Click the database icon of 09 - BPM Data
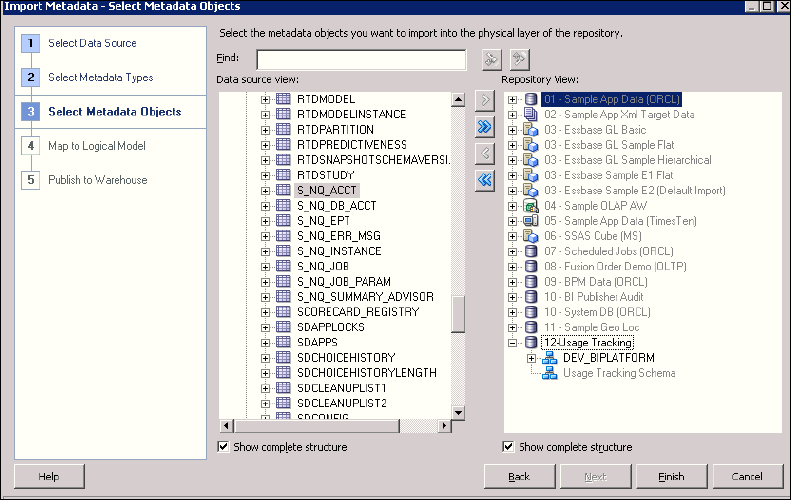 point(531,282)
